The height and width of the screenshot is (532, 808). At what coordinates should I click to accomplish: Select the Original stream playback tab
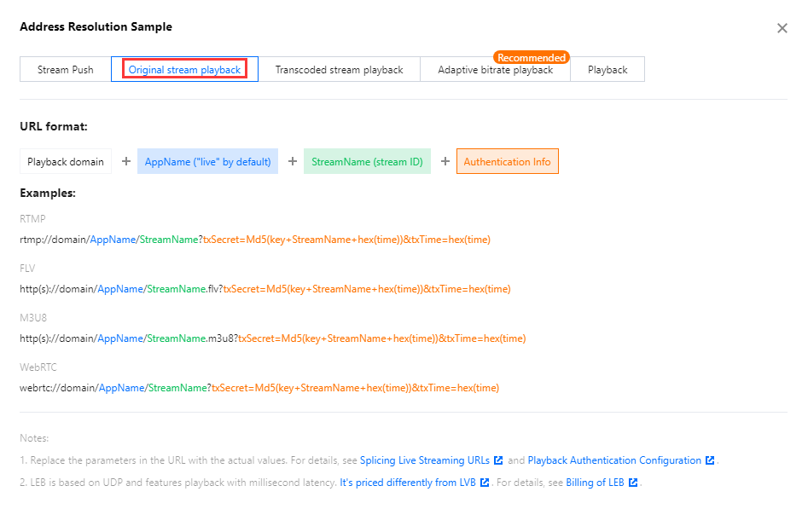(x=184, y=70)
